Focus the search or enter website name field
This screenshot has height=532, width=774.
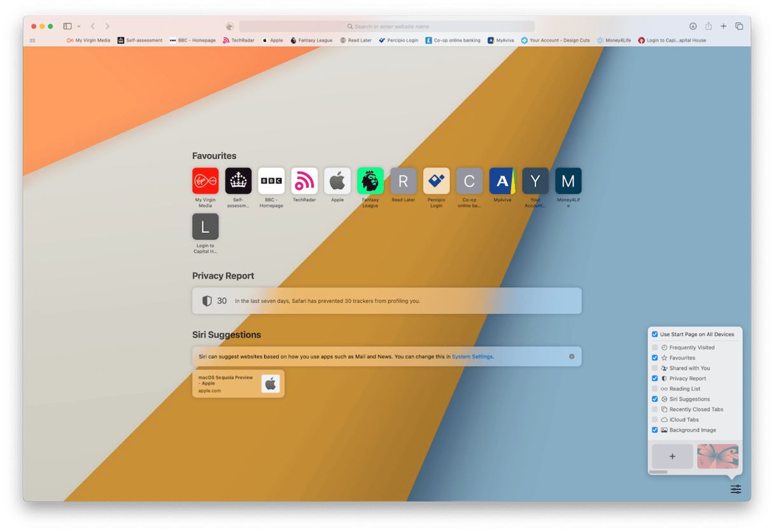click(387, 26)
